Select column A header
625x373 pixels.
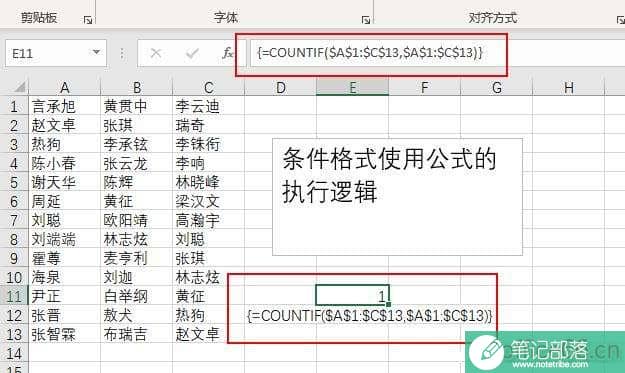[65, 87]
